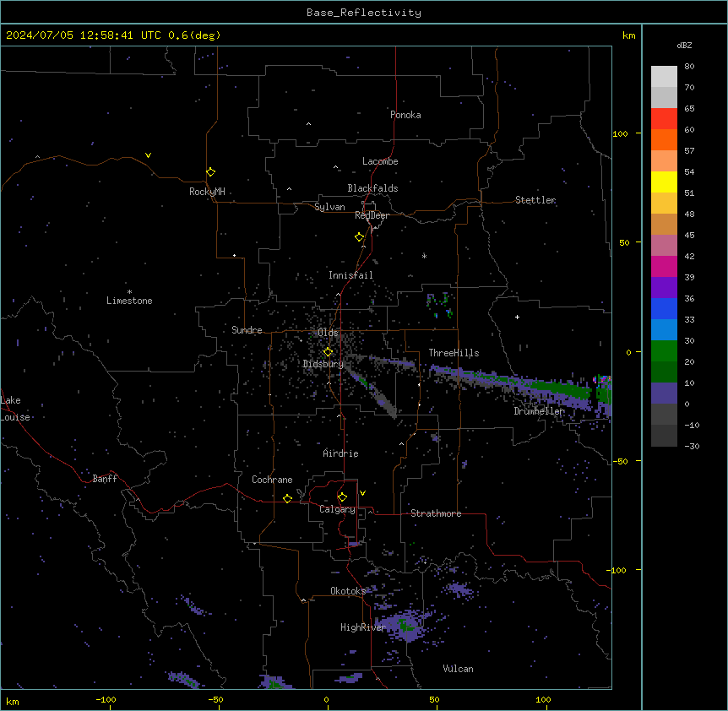Click the white asterisk east of Innisfail

[424, 256]
